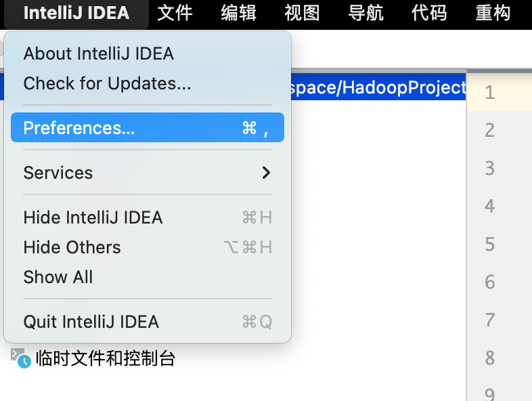Click line number 5 in the gutter
Viewport: 532px width, 401px height.
[490, 244]
